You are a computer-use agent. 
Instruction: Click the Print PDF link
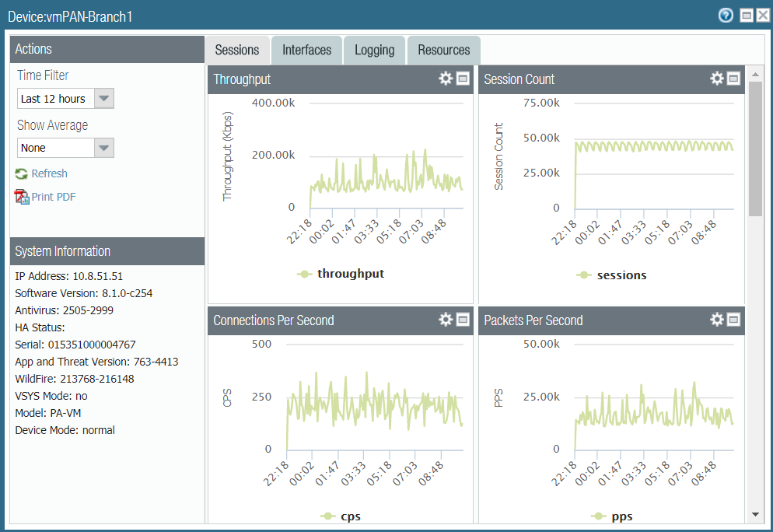[53, 197]
